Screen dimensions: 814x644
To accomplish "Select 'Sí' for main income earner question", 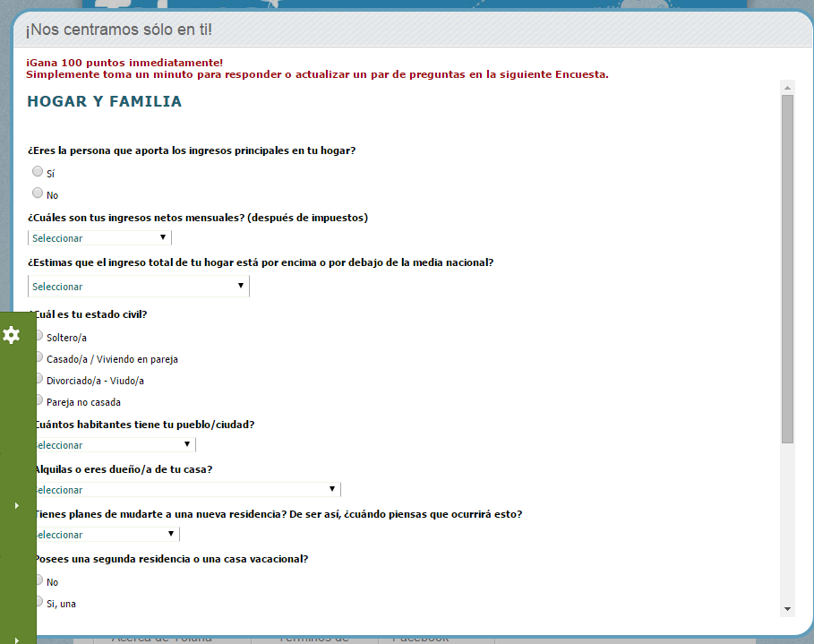I will (38, 171).
